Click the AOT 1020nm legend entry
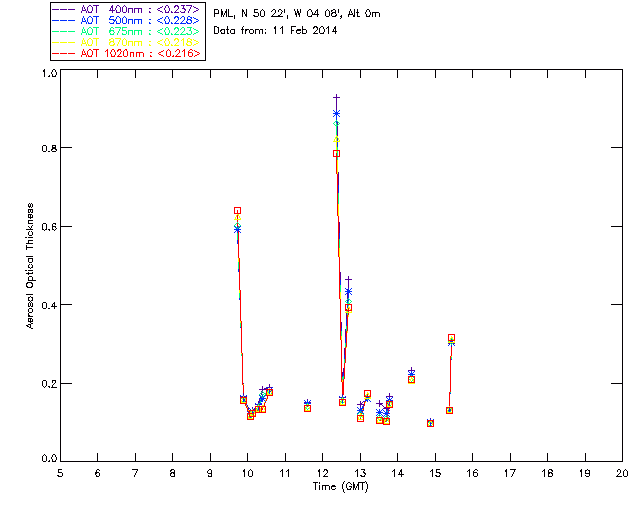 coord(126,53)
